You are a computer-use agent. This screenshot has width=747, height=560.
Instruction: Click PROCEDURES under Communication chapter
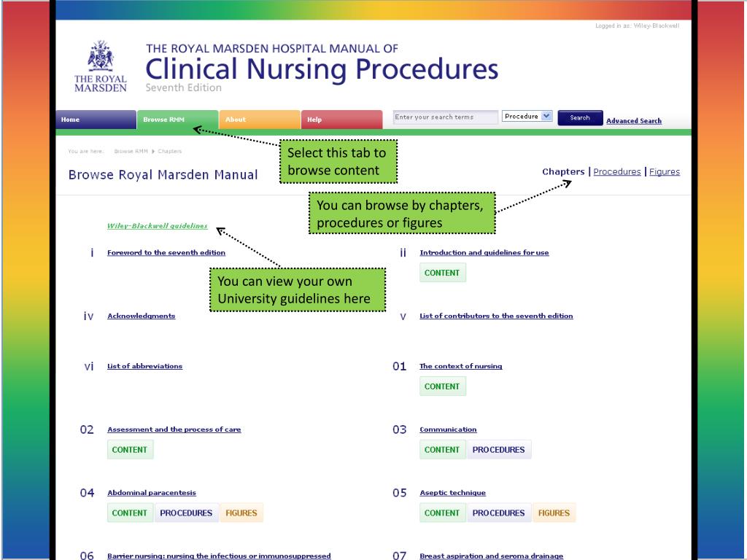click(x=498, y=449)
